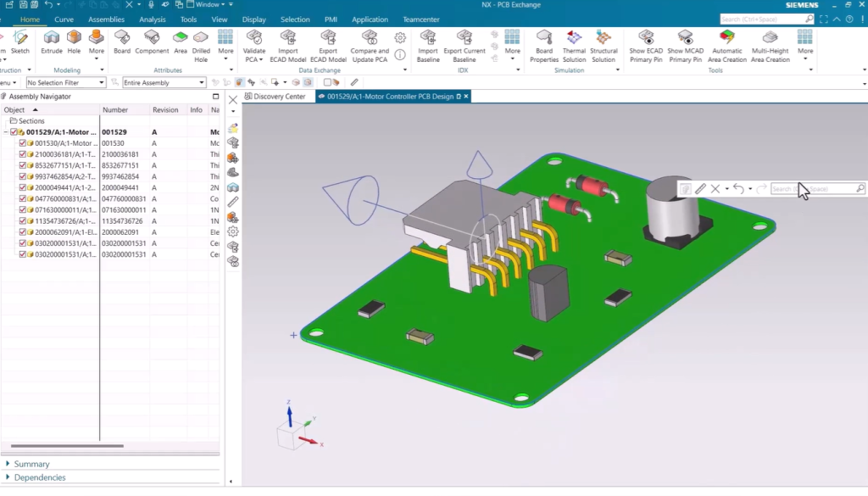Switch to the Discovery Center tab
Image resolution: width=868 pixels, height=496 pixels.
pos(275,97)
